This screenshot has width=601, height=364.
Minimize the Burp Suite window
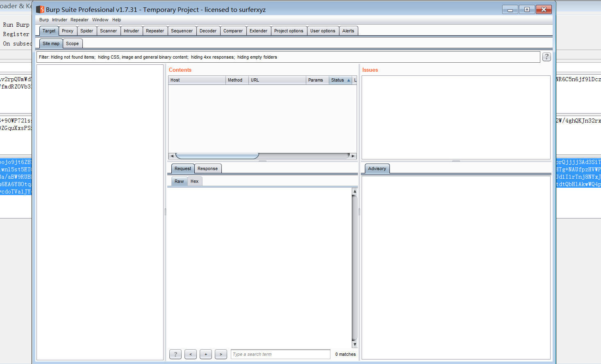tap(510, 9)
